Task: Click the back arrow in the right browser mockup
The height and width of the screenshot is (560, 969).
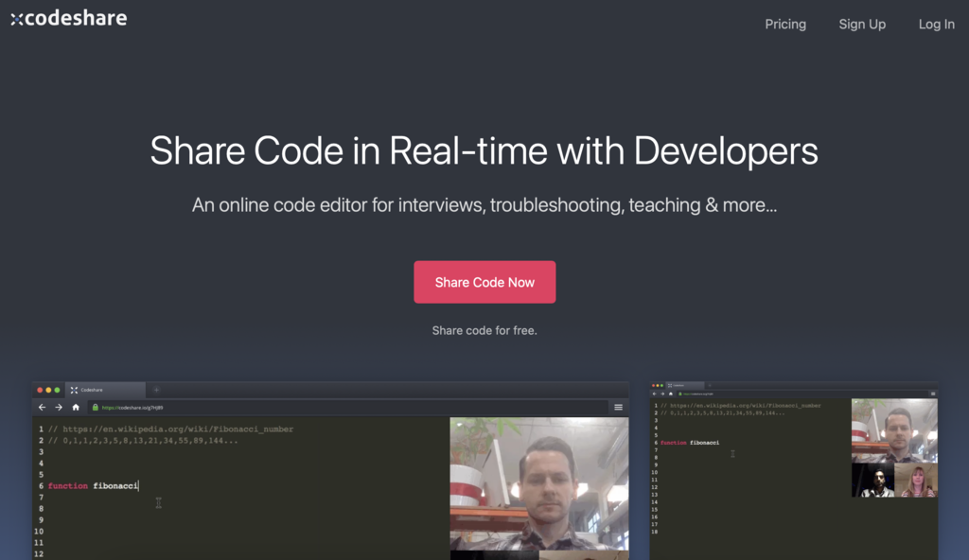Action: (x=654, y=394)
